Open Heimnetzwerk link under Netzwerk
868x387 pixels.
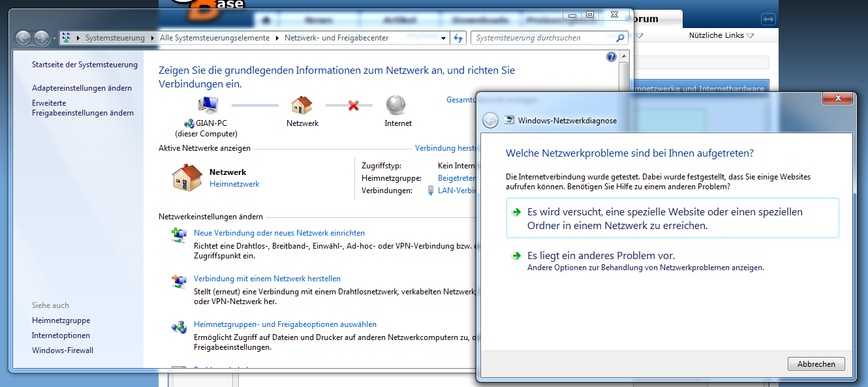coord(234,184)
